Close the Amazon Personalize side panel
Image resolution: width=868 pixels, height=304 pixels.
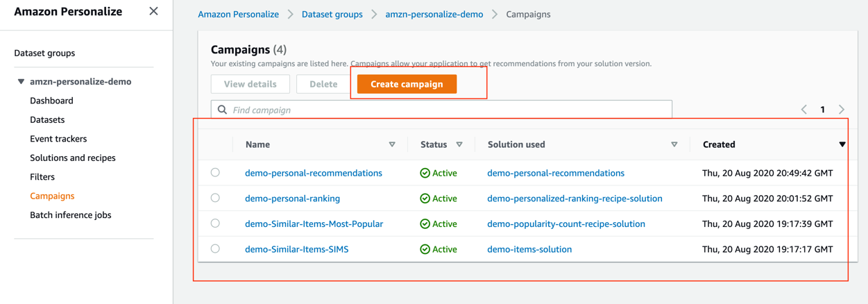point(153,11)
